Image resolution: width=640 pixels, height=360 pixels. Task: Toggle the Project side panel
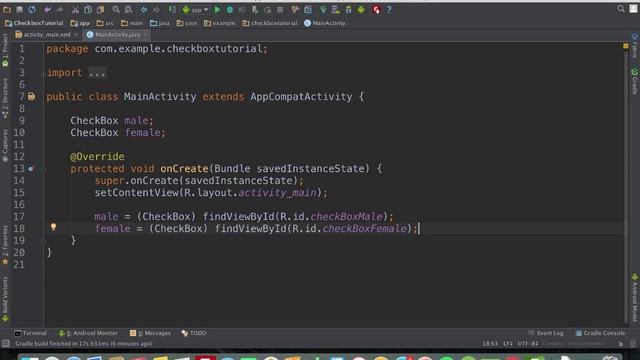pyautogui.click(x=5, y=50)
